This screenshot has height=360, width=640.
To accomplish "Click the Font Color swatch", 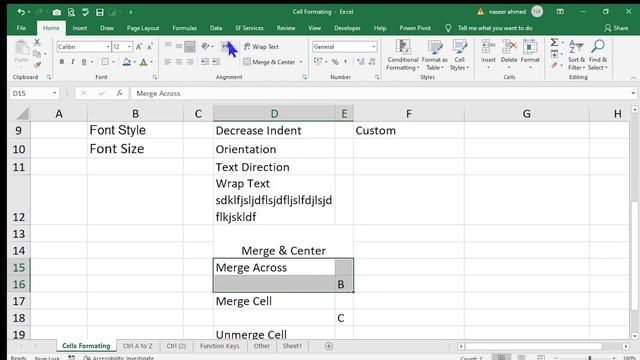I will [143, 62].
